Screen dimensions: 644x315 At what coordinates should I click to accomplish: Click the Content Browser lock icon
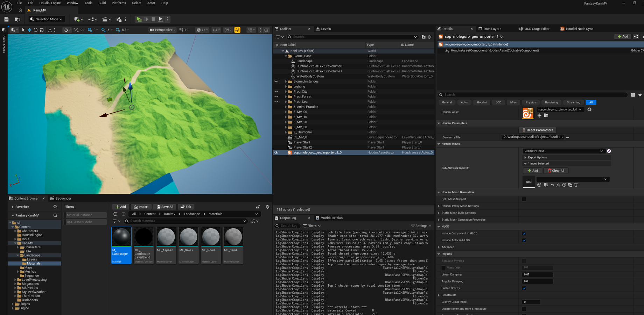258,207
